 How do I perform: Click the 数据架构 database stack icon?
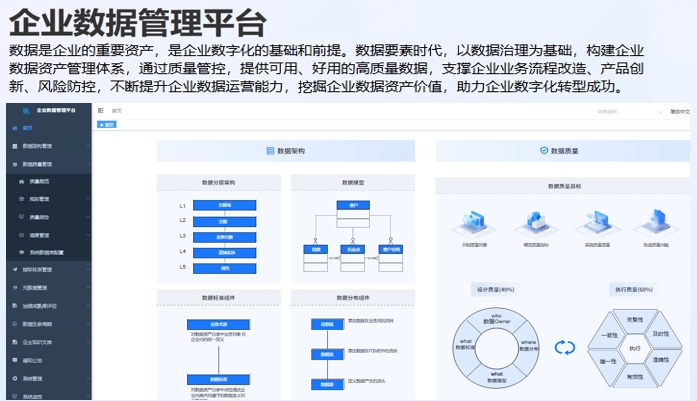point(270,151)
